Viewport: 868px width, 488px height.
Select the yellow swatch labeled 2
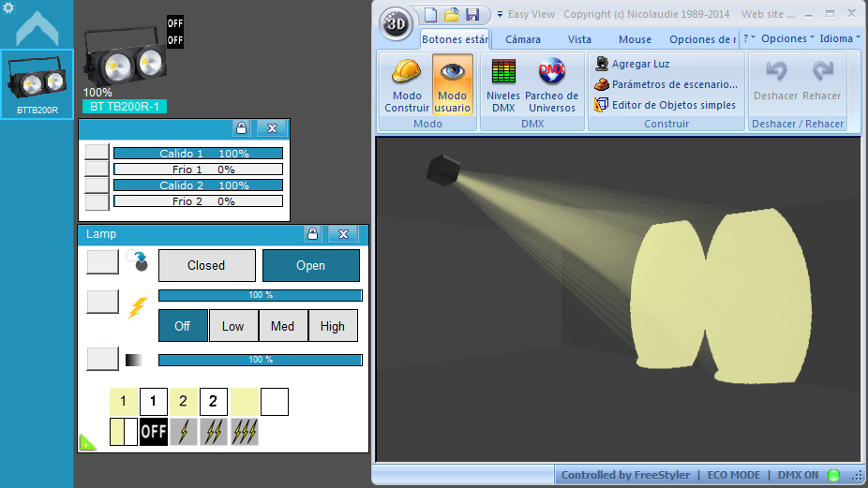tap(183, 402)
